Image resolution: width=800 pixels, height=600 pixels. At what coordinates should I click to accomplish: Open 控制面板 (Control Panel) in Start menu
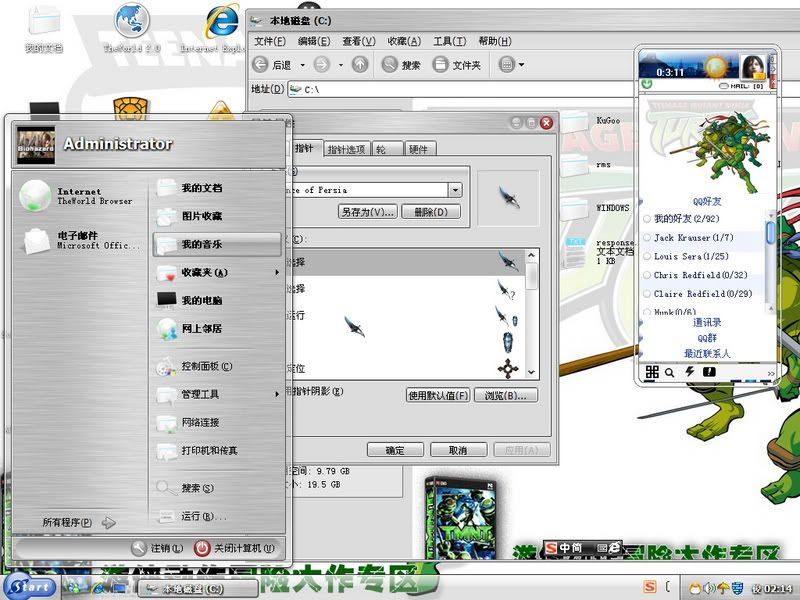point(206,367)
